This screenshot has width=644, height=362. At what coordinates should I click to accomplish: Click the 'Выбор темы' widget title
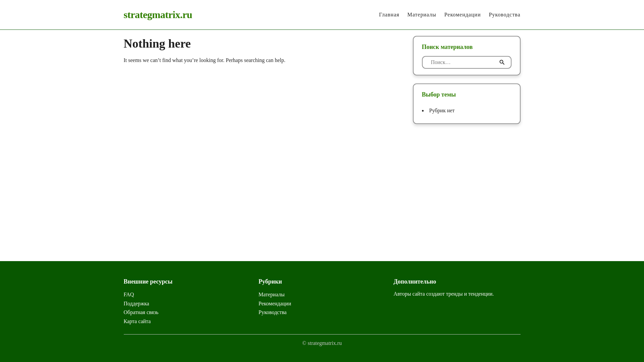439,95
